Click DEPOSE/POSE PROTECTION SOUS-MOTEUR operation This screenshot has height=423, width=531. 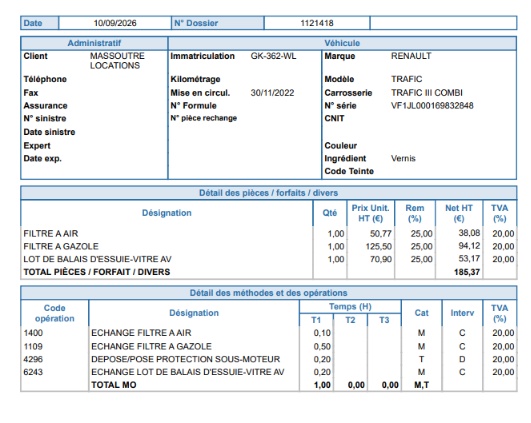tap(186, 359)
